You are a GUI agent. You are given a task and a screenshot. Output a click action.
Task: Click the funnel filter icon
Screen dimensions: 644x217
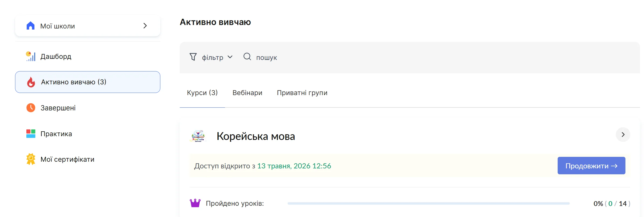pos(193,57)
